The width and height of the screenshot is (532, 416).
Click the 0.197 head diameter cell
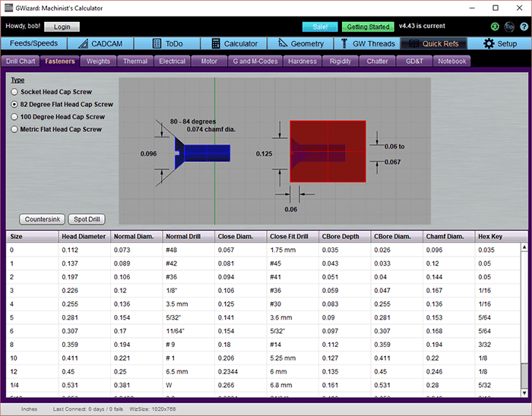84,277
